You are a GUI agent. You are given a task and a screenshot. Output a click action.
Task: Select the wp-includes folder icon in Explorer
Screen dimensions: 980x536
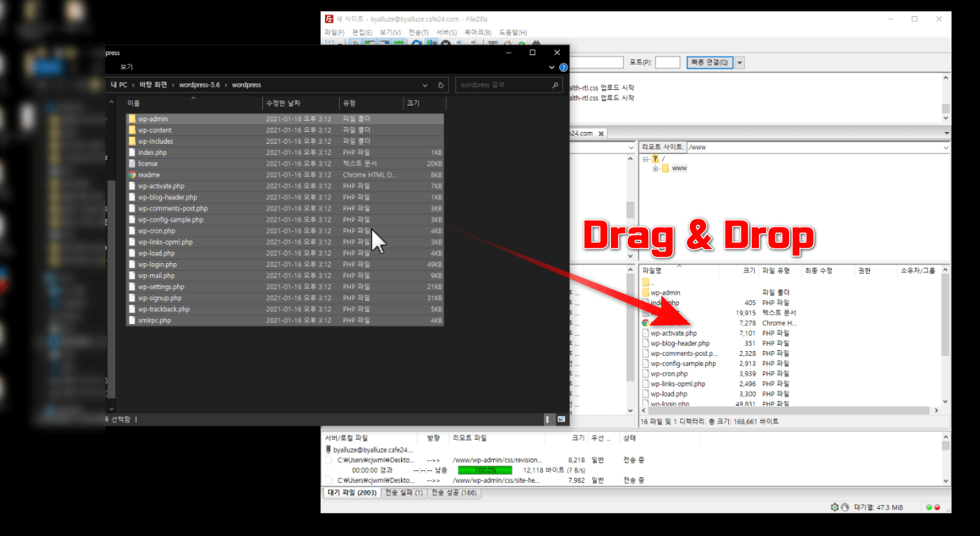point(132,141)
